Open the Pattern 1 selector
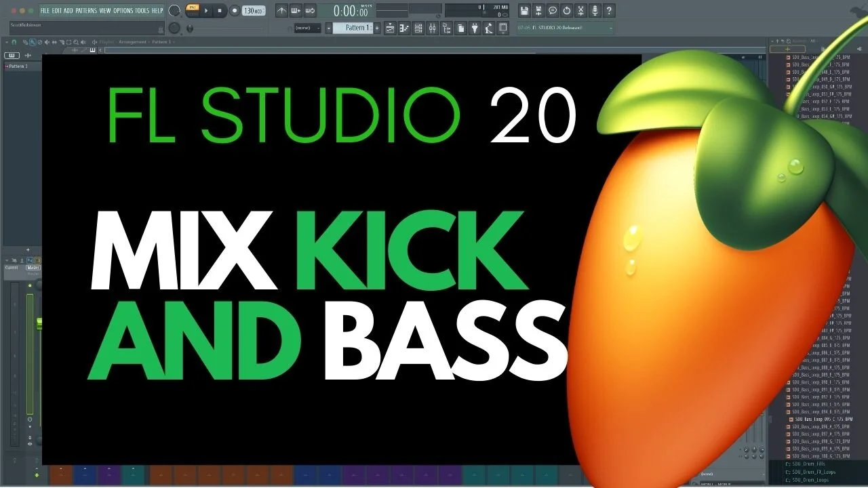 (353, 28)
